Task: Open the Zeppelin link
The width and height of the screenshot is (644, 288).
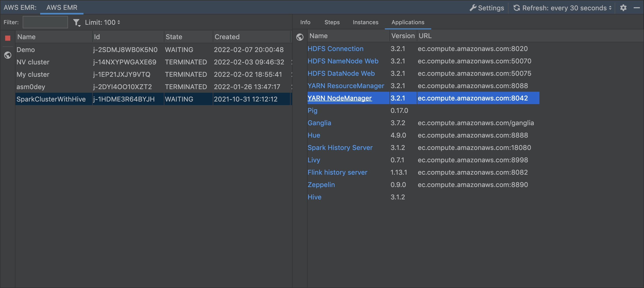Action: [x=321, y=185]
